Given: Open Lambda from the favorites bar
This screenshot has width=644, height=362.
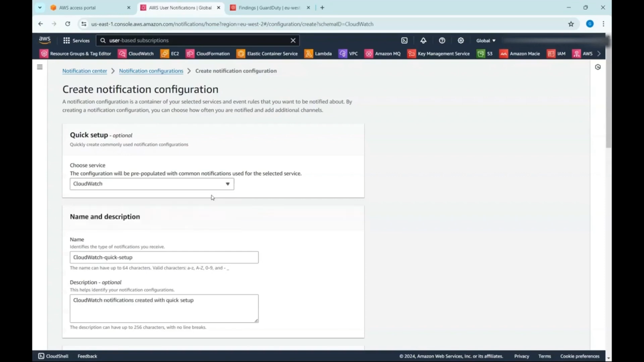Looking at the screenshot, I should tap(323, 54).
